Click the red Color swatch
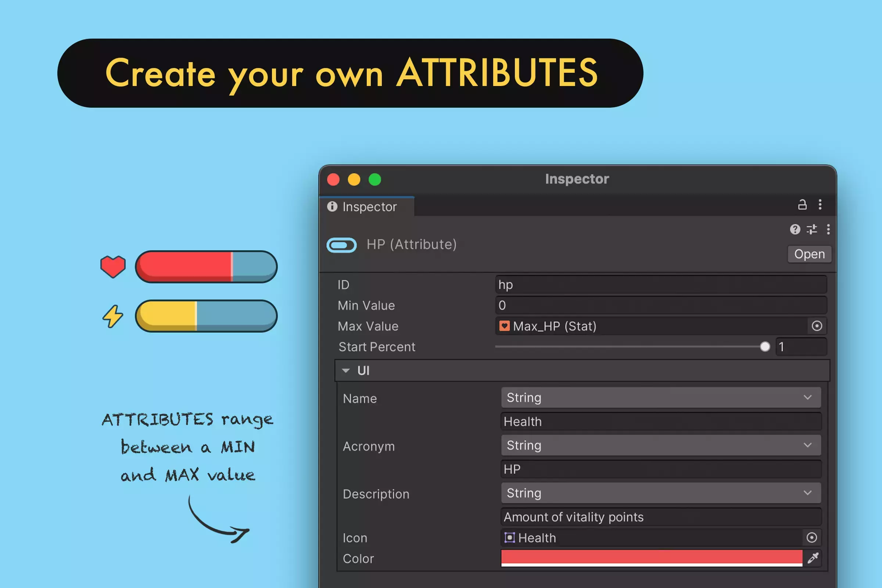The image size is (882, 588). click(651, 557)
